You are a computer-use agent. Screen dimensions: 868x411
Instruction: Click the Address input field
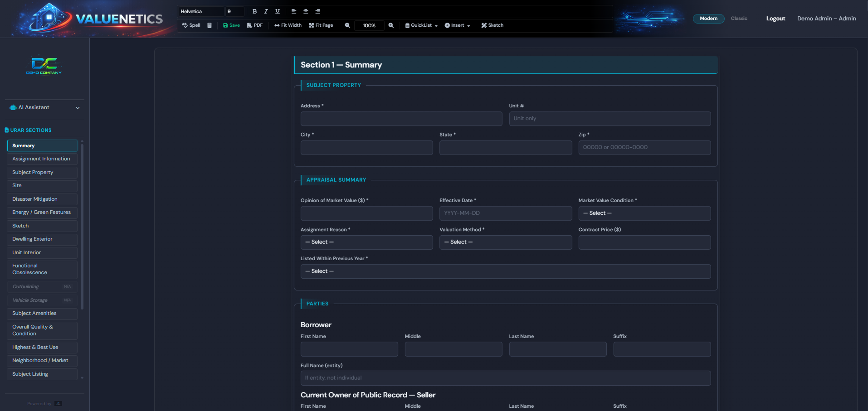[401, 119]
